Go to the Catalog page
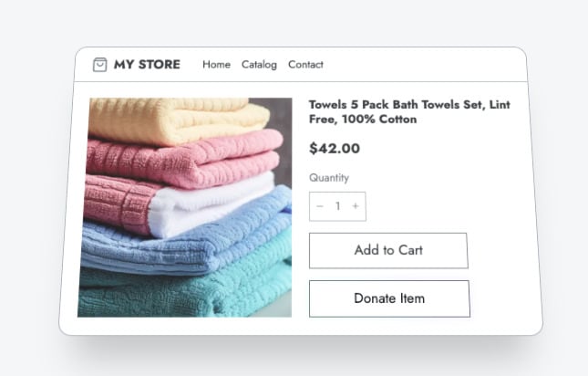588x376 pixels. point(259,65)
